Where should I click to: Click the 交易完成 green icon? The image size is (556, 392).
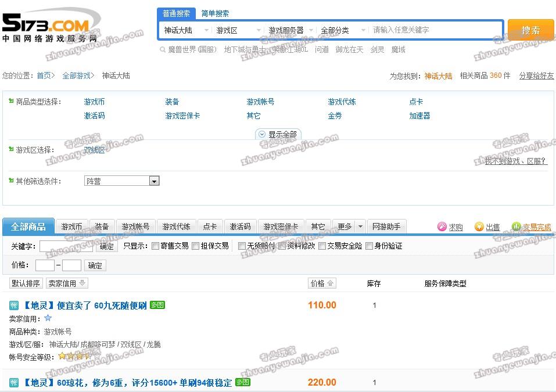click(x=516, y=226)
